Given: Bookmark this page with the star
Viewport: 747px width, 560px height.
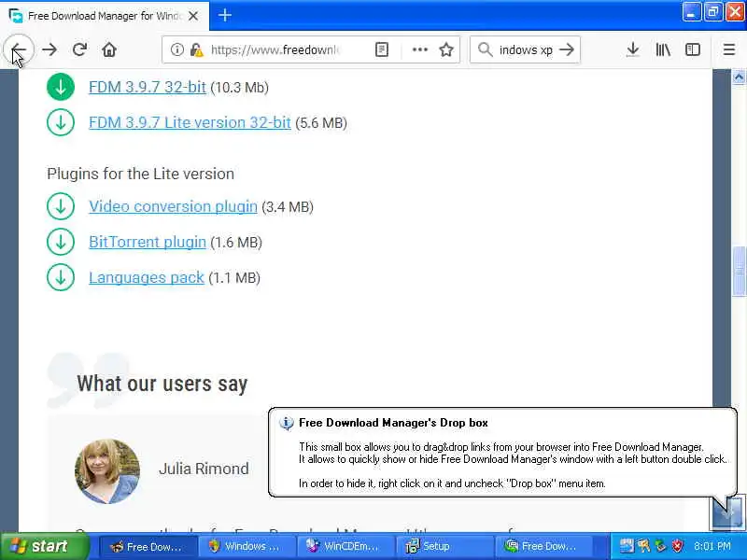Looking at the screenshot, I should point(446,49).
